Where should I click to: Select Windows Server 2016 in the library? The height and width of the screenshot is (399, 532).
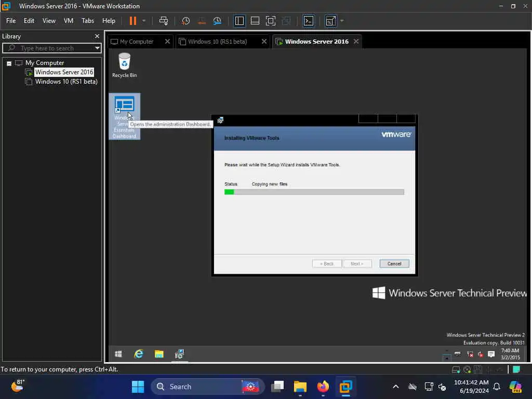tap(64, 72)
